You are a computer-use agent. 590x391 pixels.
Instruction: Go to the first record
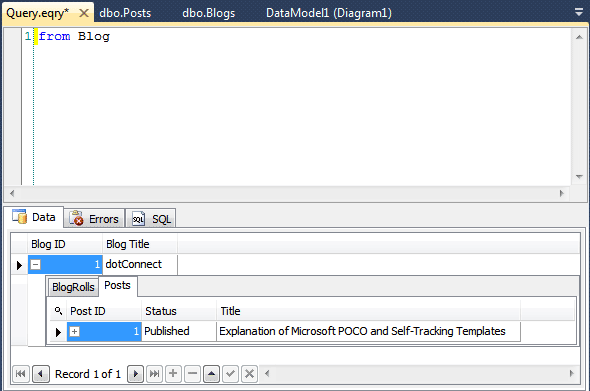tap(21, 374)
